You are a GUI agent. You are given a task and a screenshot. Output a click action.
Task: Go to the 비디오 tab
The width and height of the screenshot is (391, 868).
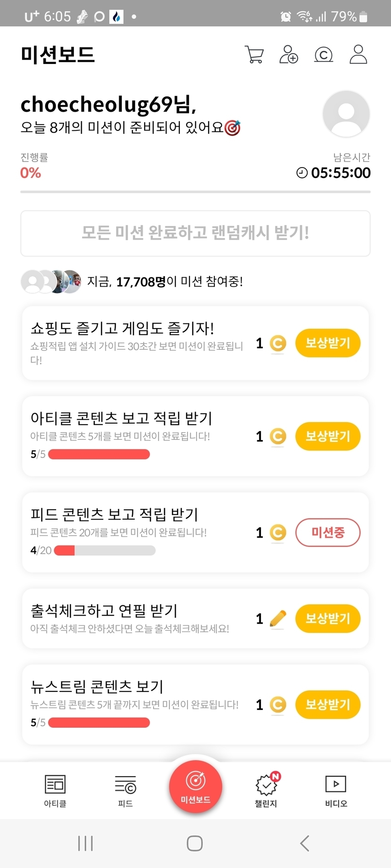click(336, 790)
